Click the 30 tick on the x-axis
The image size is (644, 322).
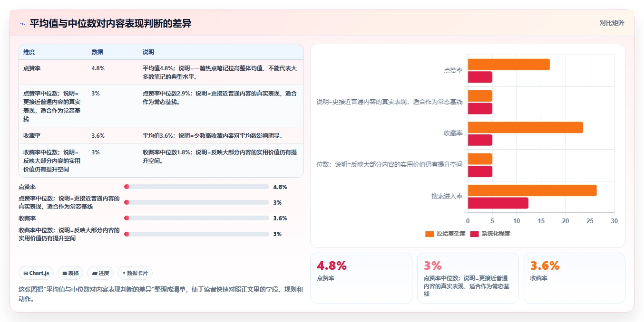point(614,221)
